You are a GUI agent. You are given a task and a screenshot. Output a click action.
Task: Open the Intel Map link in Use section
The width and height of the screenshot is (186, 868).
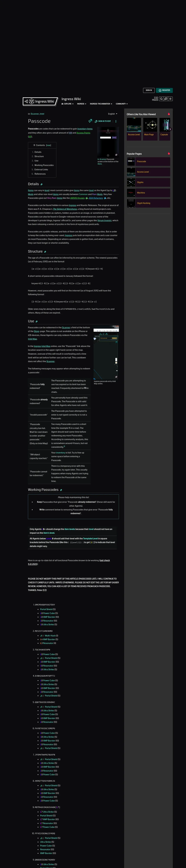point(32,339)
